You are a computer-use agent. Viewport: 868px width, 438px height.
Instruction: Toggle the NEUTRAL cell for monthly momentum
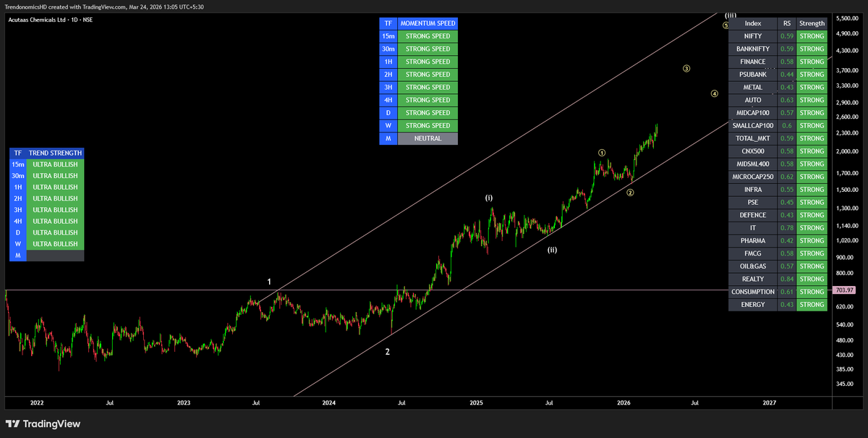coord(427,138)
